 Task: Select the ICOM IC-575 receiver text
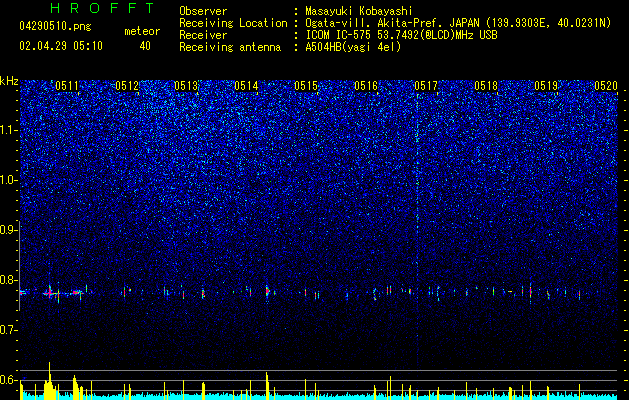point(401,35)
